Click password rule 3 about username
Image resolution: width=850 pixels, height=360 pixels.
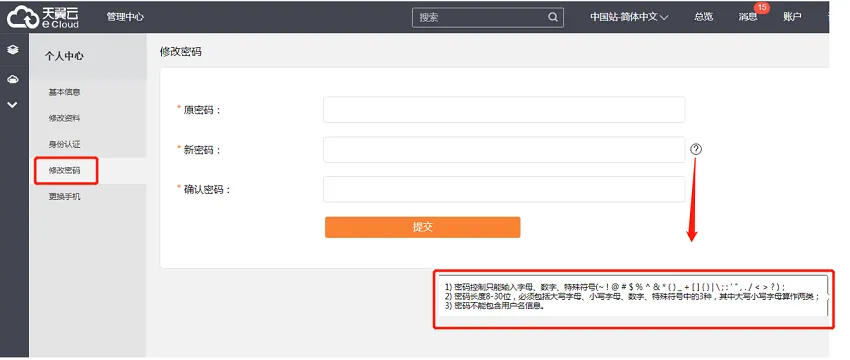point(494,306)
